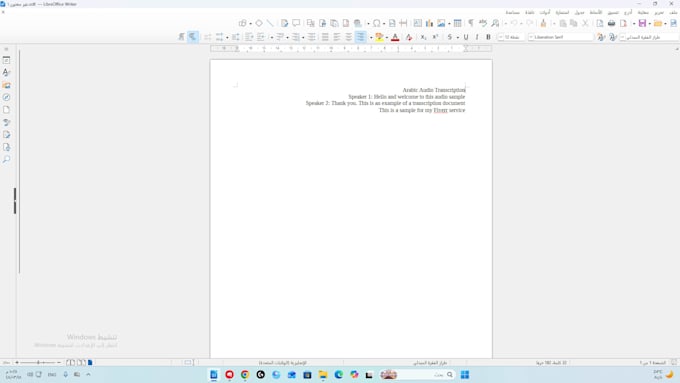Click the Update Selected Style icon
The width and height of the screenshot is (680, 383).
point(612,37)
